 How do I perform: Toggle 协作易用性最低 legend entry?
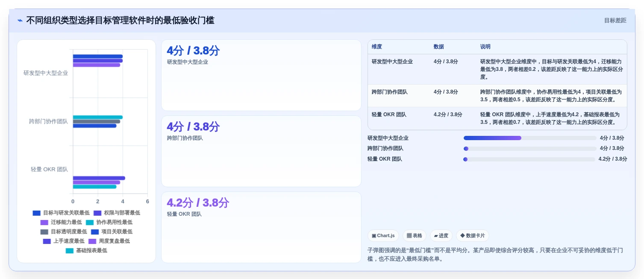click(109, 222)
